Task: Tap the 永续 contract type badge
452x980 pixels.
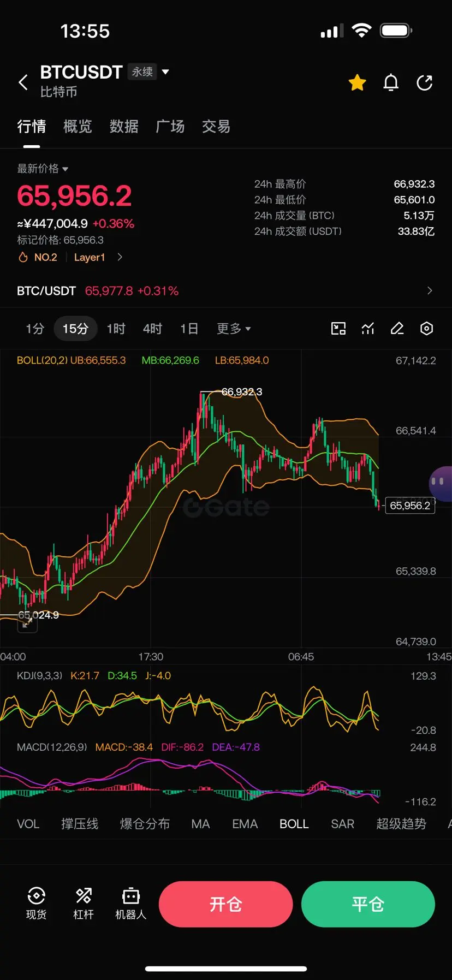Action: 142,72
